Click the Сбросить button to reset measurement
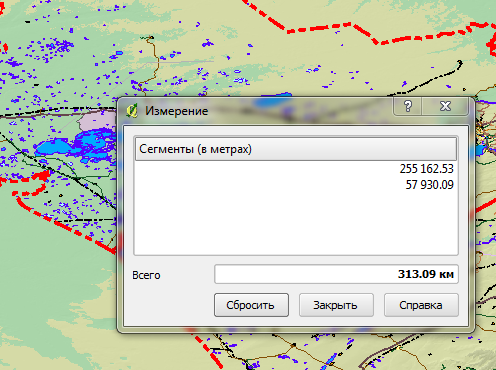Image resolution: width=496 pixels, height=370 pixels. [x=251, y=305]
